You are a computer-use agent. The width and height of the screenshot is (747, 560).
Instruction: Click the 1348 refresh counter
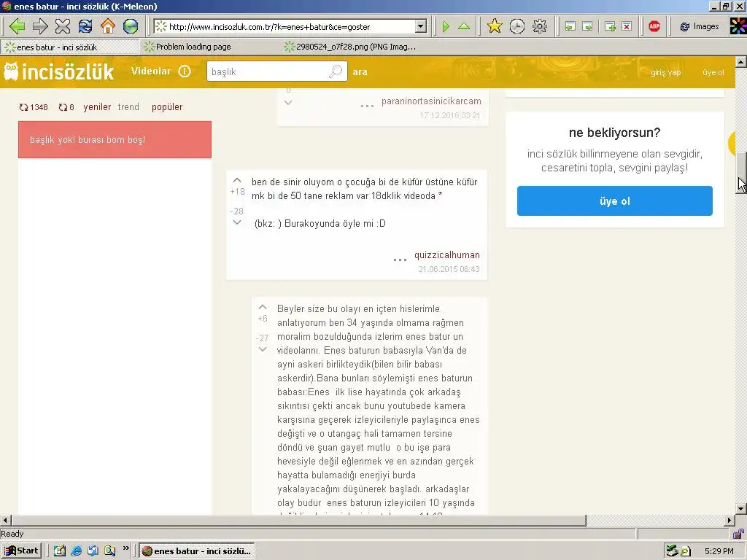(34, 107)
